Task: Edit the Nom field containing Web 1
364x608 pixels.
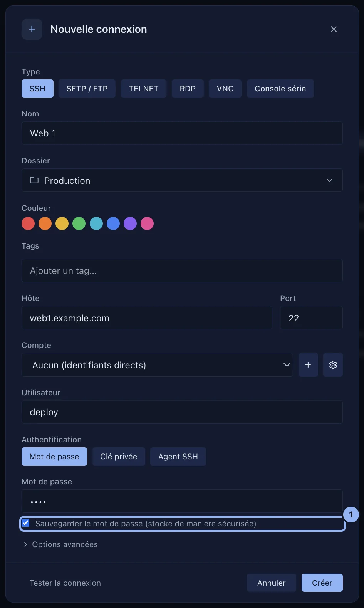Action: [x=182, y=133]
